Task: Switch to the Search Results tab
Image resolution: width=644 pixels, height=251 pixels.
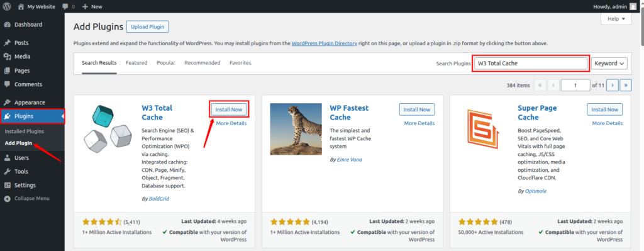Action: [99, 63]
